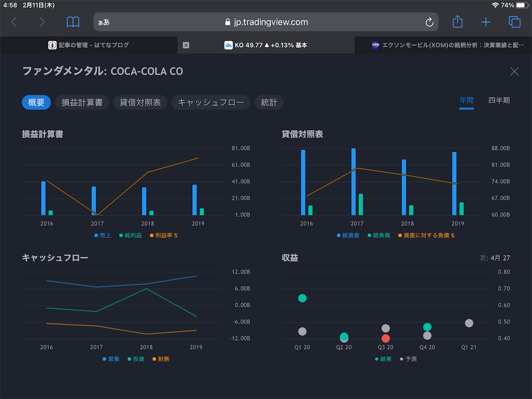Tap the red Q3 20 result dot
The image size is (532, 399).
coord(385,338)
